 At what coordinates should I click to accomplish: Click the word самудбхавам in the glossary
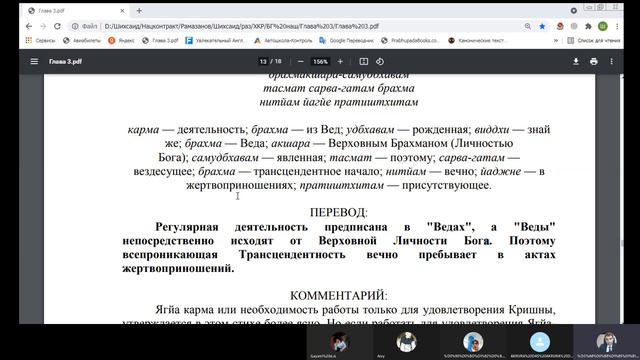pos(225,158)
